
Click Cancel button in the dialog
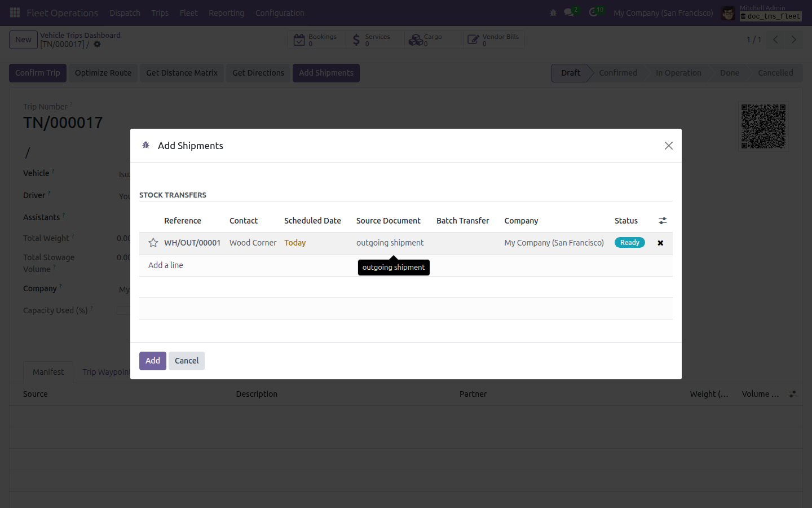pyautogui.click(x=187, y=361)
